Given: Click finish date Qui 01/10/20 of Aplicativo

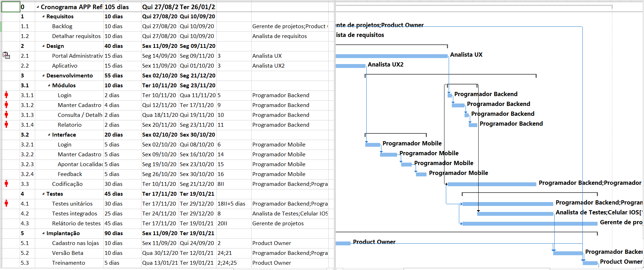Looking at the screenshot, I should pos(197,66).
